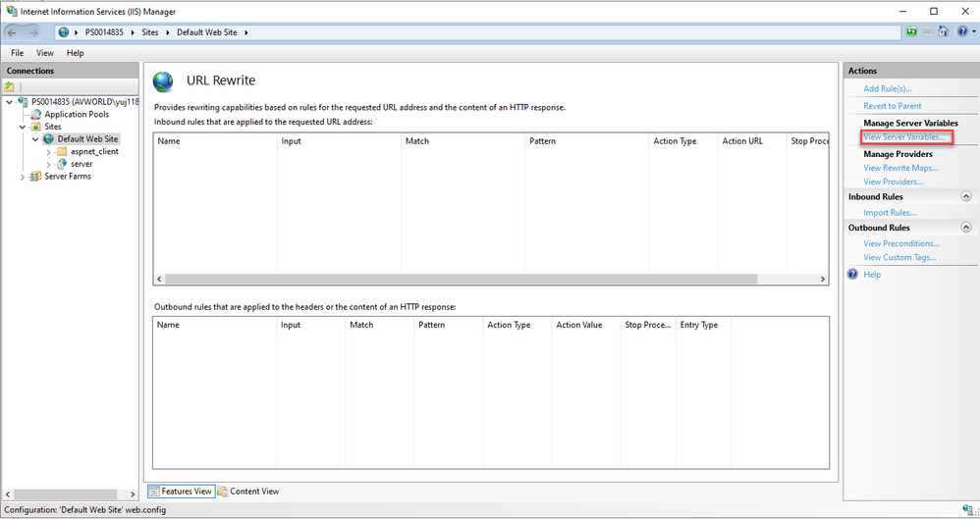
Task: Click the IIS Manager title bar icon
Action: (x=11, y=11)
